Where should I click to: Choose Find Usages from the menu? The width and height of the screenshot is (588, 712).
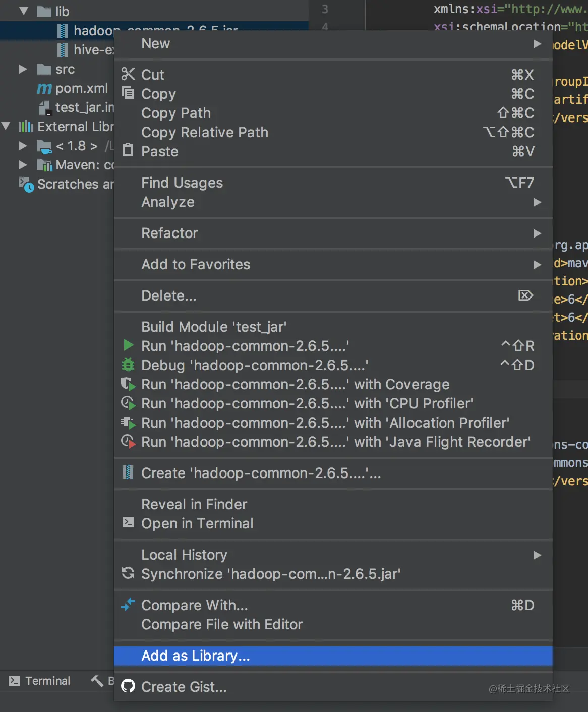click(x=333, y=183)
